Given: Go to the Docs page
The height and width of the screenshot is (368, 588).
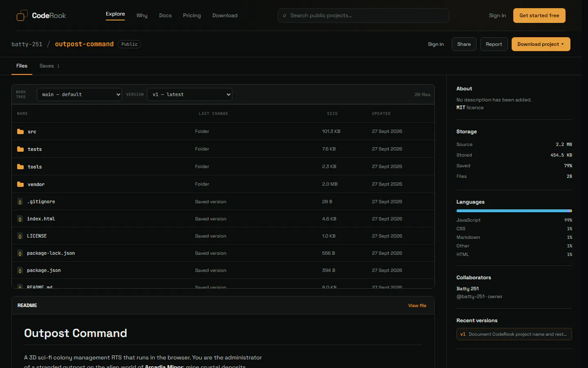Looking at the screenshot, I should [165, 16].
